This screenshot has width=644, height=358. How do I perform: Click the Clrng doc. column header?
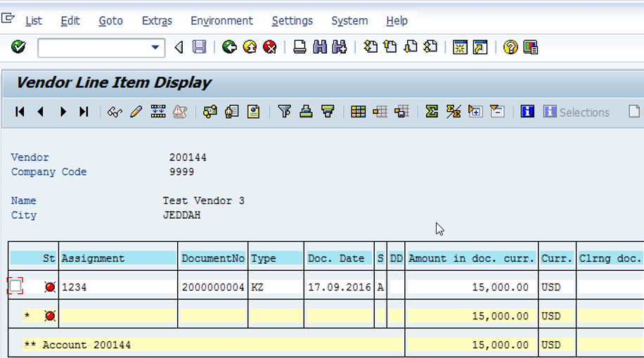click(610, 259)
